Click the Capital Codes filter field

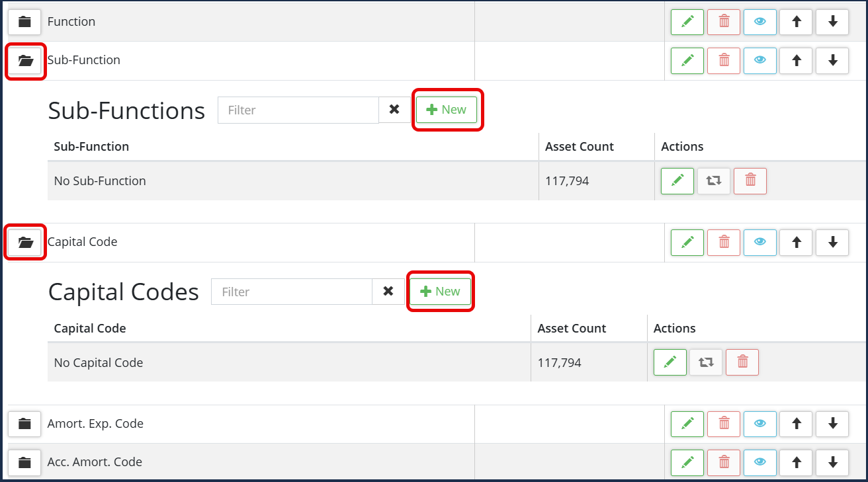[292, 292]
